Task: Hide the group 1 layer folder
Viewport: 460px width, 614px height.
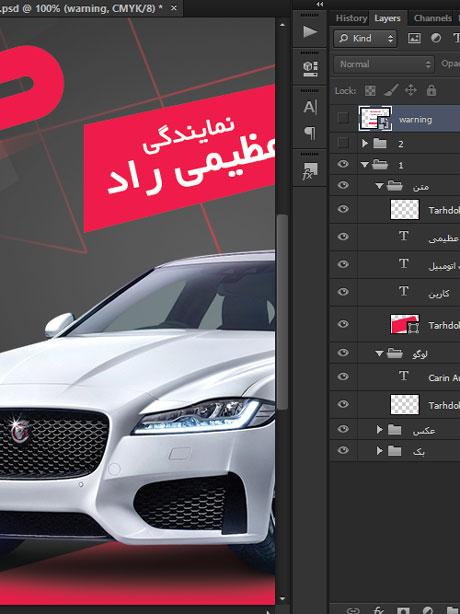Action: pos(343,164)
